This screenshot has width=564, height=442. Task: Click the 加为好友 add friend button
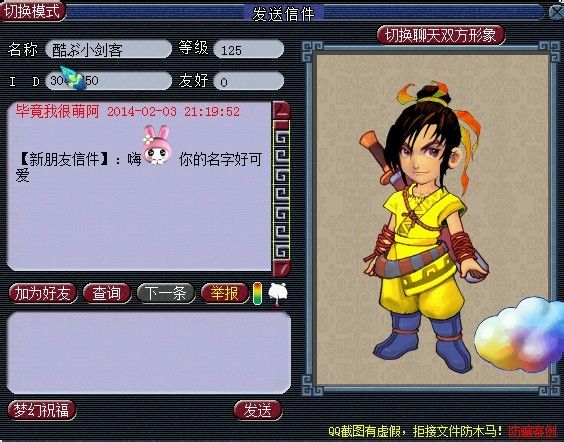tap(43, 293)
